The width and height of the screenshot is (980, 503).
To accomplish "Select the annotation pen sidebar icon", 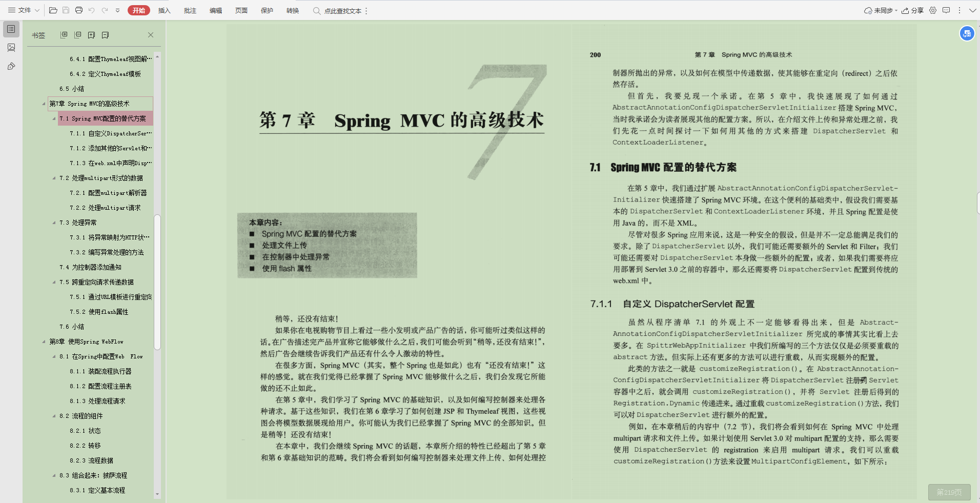I will coord(11,66).
